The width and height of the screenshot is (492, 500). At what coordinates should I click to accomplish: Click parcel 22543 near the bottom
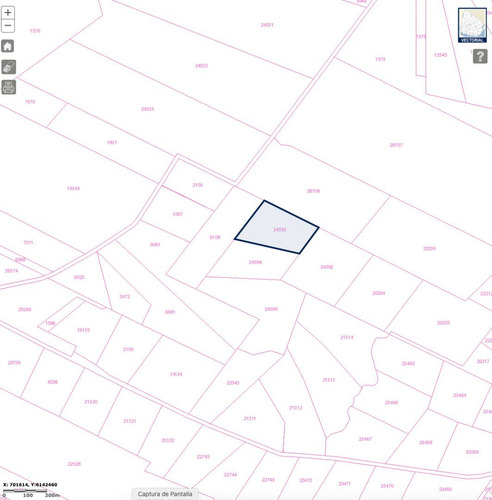[233, 383]
